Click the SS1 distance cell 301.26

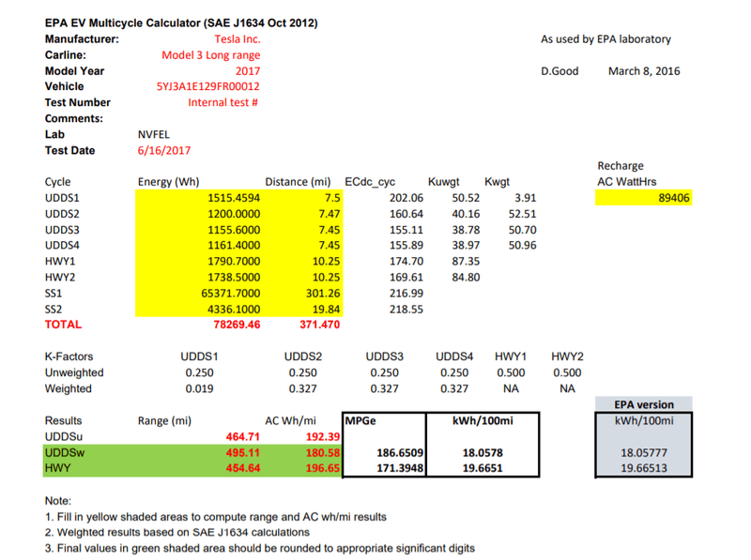(x=323, y=293)
